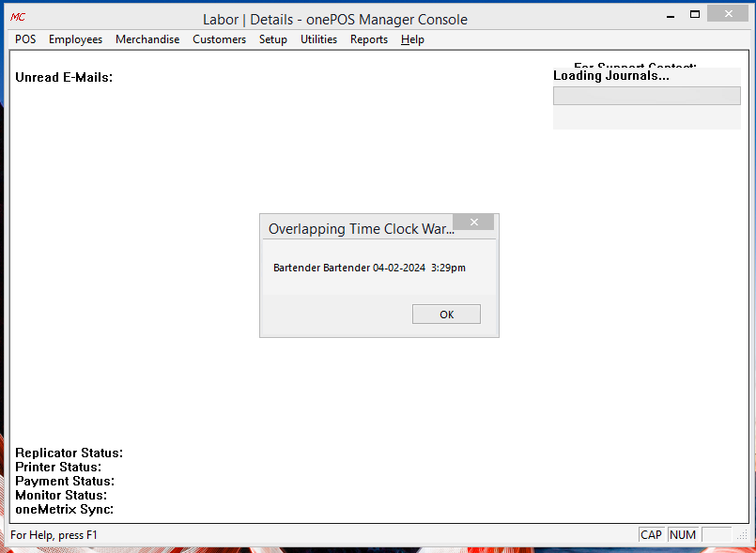Open the Reports menu
This screenshot has height=553, width=756.
[x=369, y=39]
